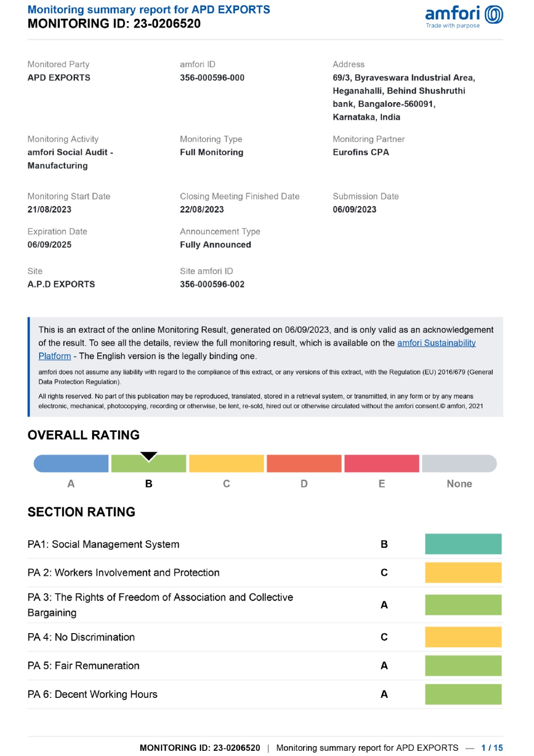534x756 pixels.
Task: Select the Monitored Party value 'APD EXPORTS'
Action: pyautogui.click(x=59, y=77)
